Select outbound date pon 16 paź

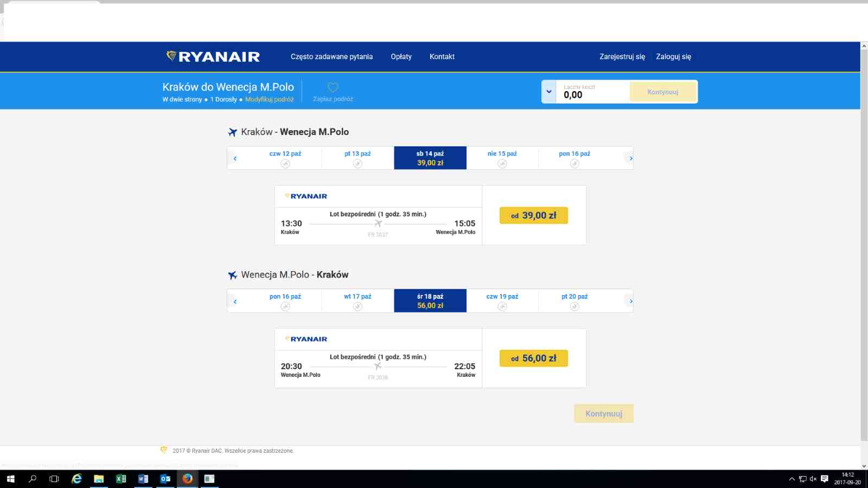pos(575,158)
